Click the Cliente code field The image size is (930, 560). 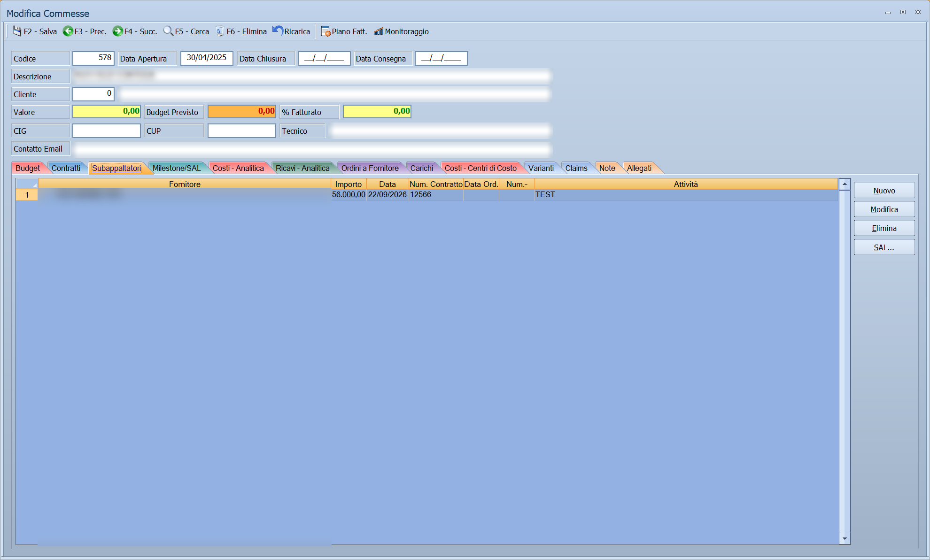[x=93, y=94]
